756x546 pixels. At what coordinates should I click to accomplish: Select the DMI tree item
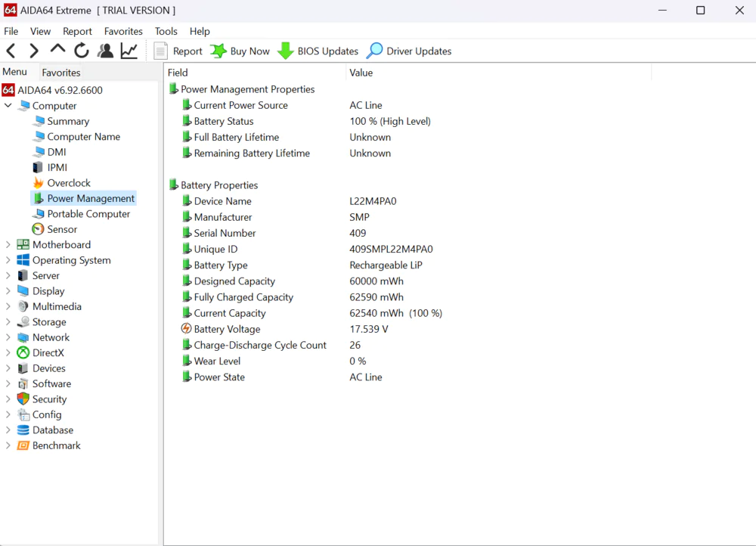point(50,152)
